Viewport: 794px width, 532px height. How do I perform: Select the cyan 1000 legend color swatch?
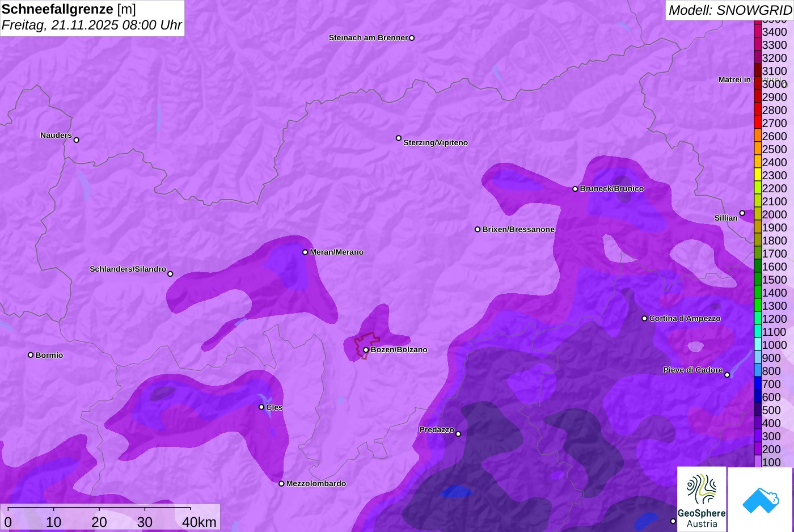point(758,344)
